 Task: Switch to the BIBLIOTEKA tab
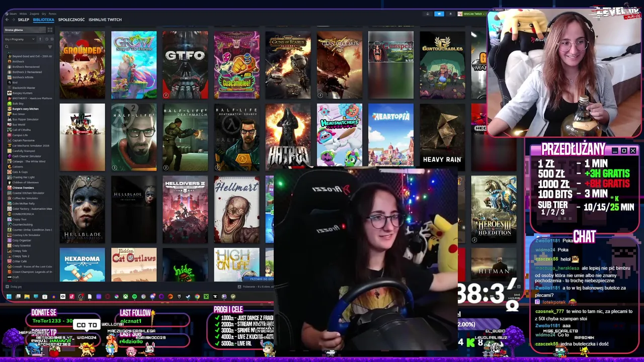[43, 20]
